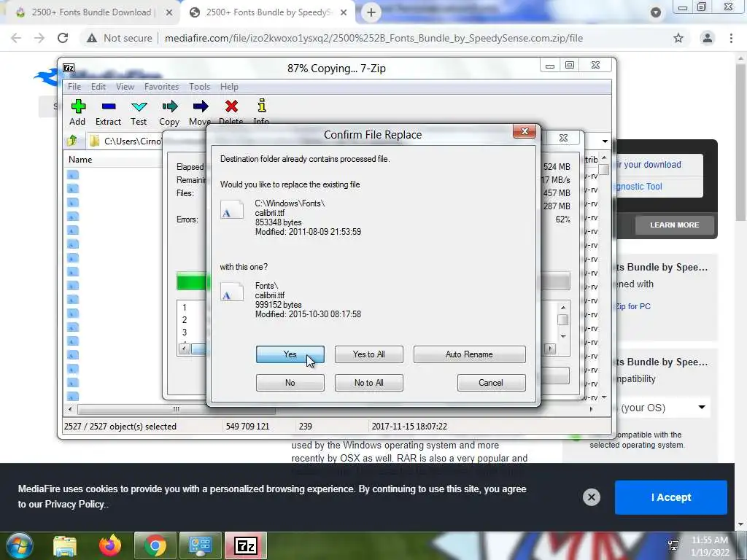Screen dimensions: 747x560
Task: Open the Chrome tab search dropdown
Action: tap(656, 13)
